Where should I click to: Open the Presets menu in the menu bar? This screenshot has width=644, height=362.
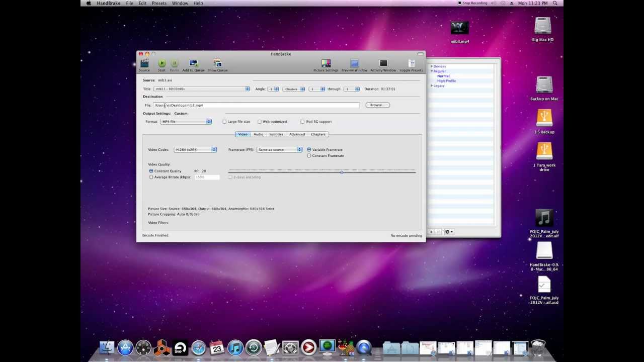coord(159,3)
